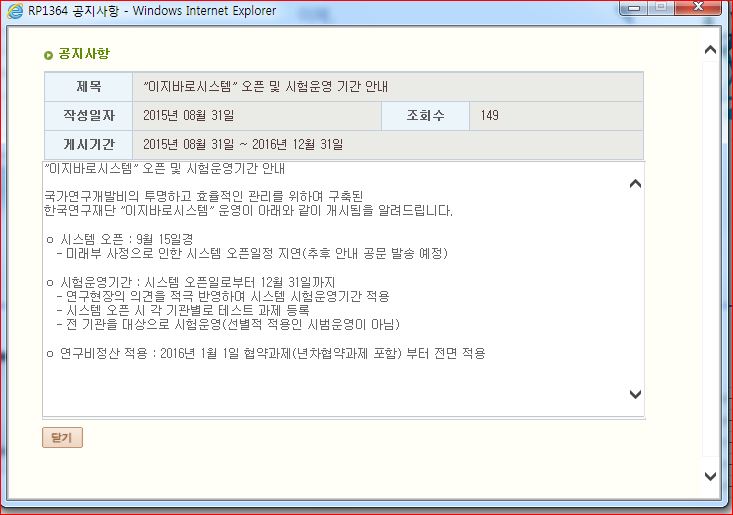Click the 제목 label cell

click(x=88, y=87)
